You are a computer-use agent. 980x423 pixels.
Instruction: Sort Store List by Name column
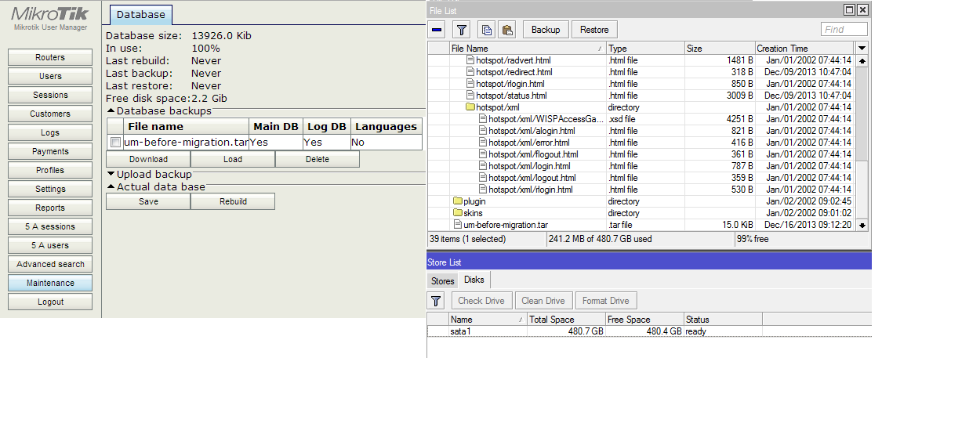(x=488, y=320)
